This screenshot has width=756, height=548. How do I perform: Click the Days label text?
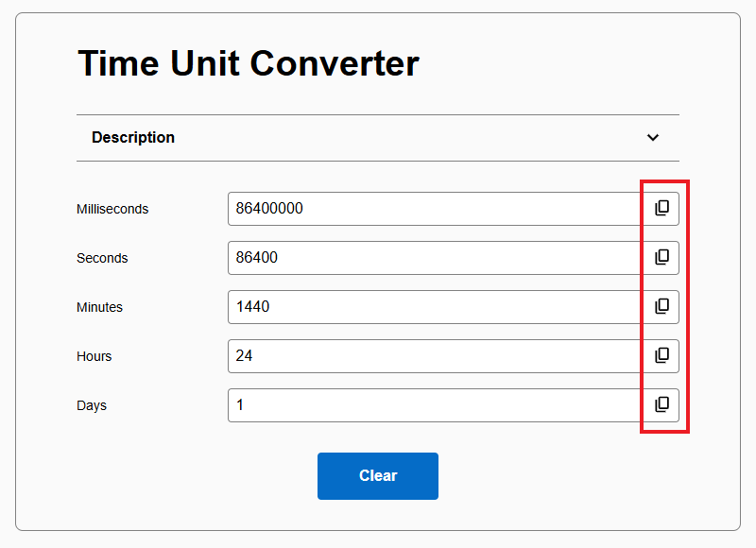92,405
